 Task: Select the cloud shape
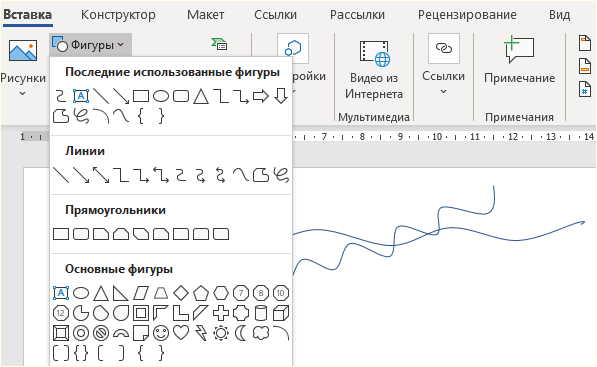click(x=261, y=333)
